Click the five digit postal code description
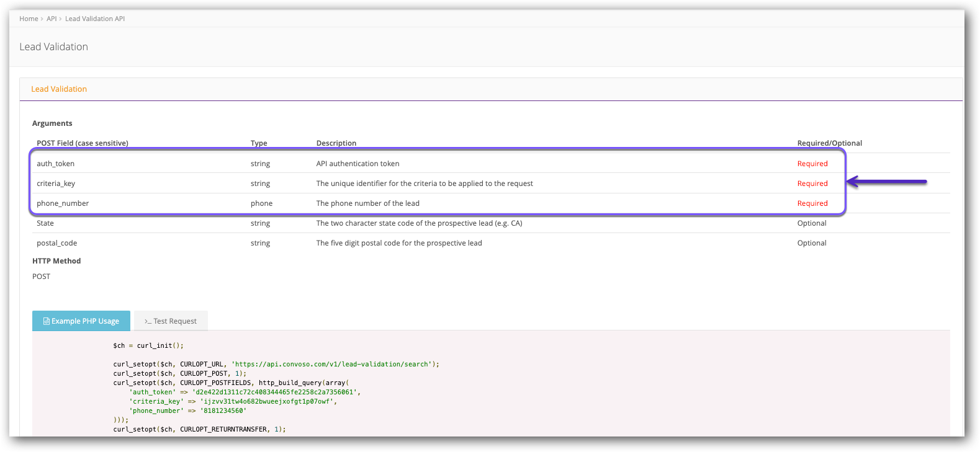This screenshot has width=980, height=452. 399,243
